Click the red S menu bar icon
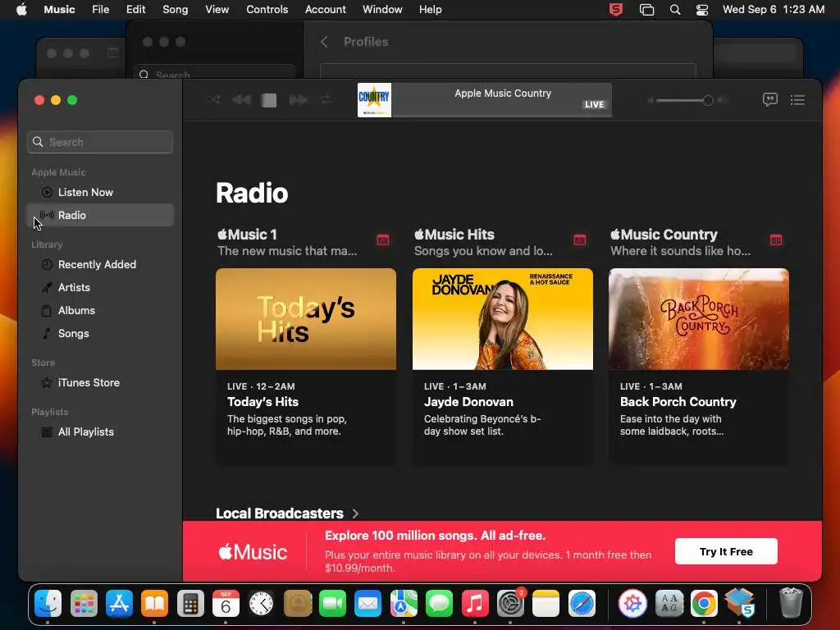Viewport: 840px width, 630px height. tap(616, 10)
